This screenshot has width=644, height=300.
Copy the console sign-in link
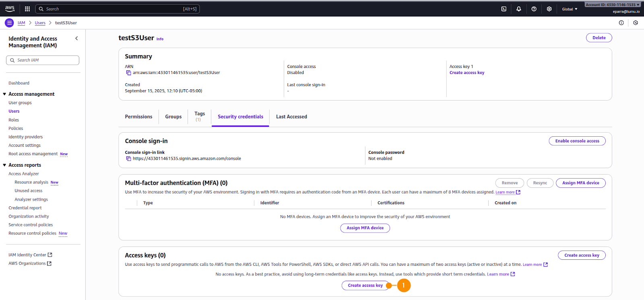click(x=128, y=159)
